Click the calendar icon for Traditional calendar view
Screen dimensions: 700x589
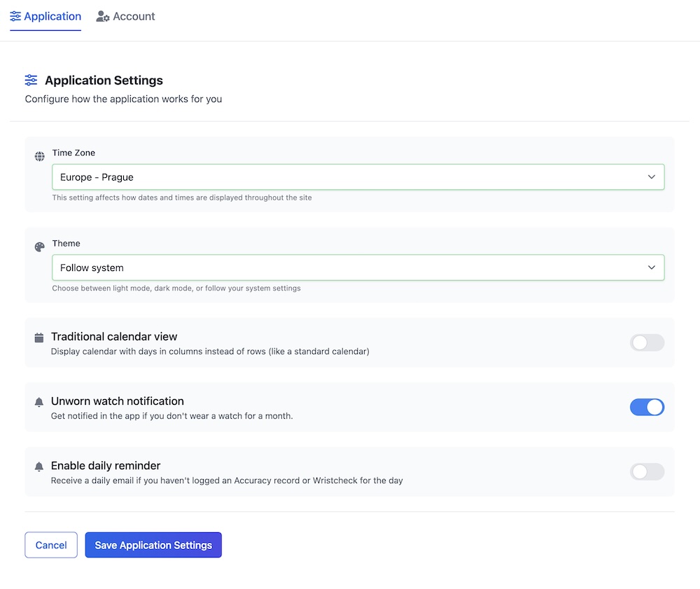pyautogui.click(x=40, y=338)
